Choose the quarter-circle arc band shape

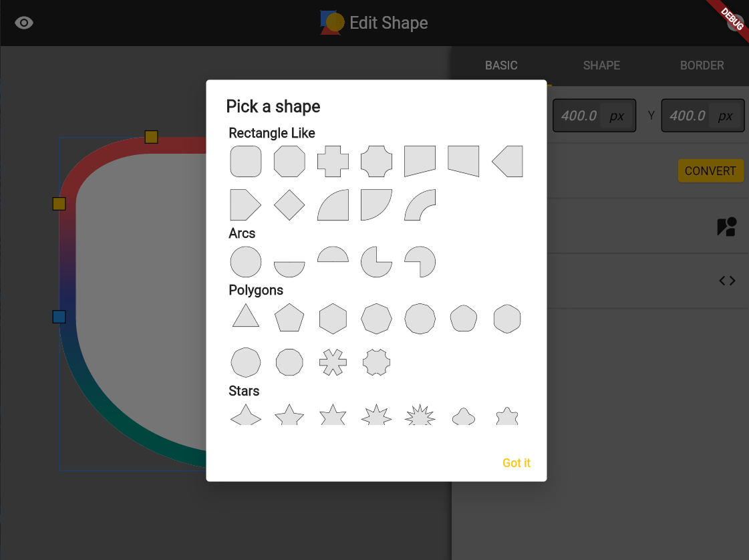pos(420,205)
